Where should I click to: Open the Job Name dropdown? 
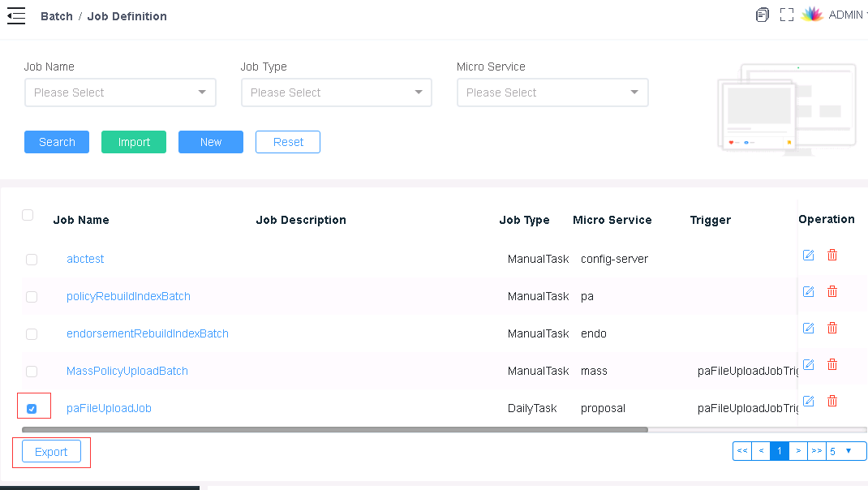tap(120, 92)
